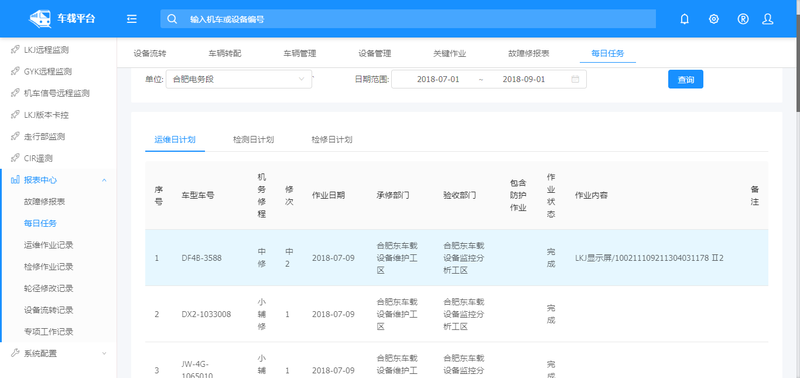Select the 检测日计划 sub-tab
800x378 pixels.
click(x=254, y=140)
